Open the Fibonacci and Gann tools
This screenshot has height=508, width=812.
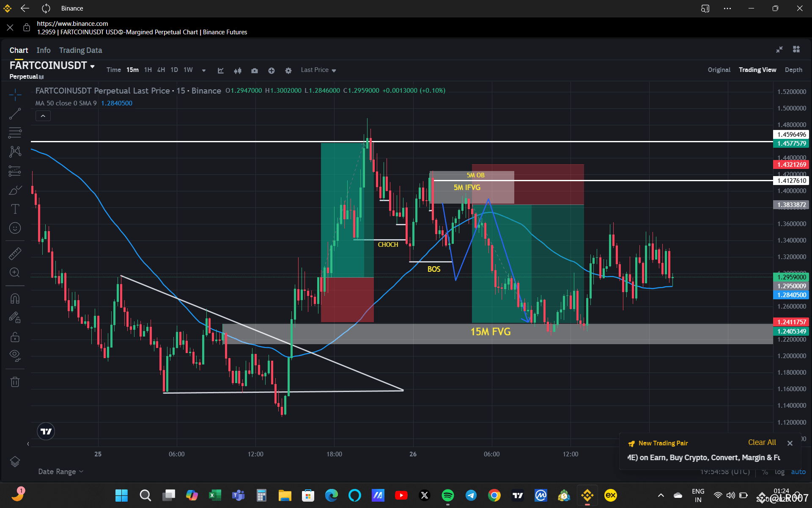coord(15,133)
